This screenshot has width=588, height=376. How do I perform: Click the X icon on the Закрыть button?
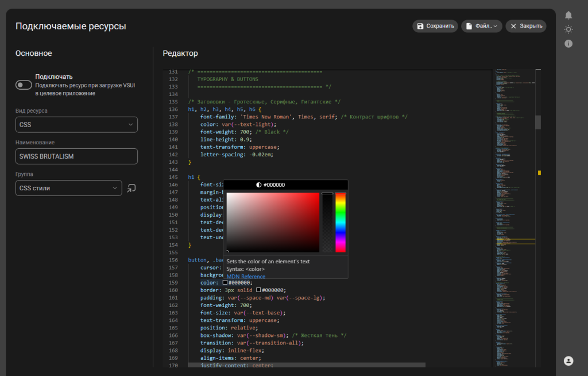coord(512,26)
